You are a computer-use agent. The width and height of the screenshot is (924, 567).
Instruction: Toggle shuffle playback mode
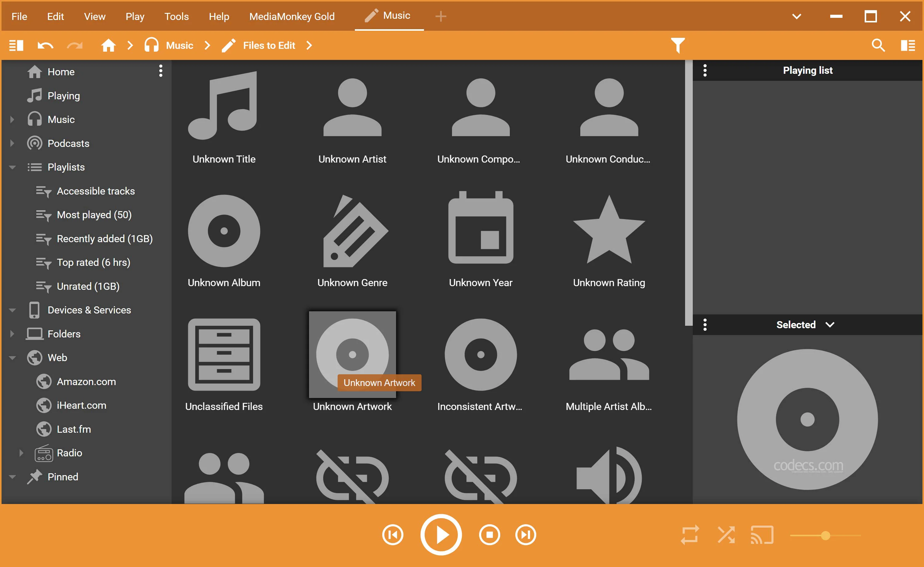[726, 534]
